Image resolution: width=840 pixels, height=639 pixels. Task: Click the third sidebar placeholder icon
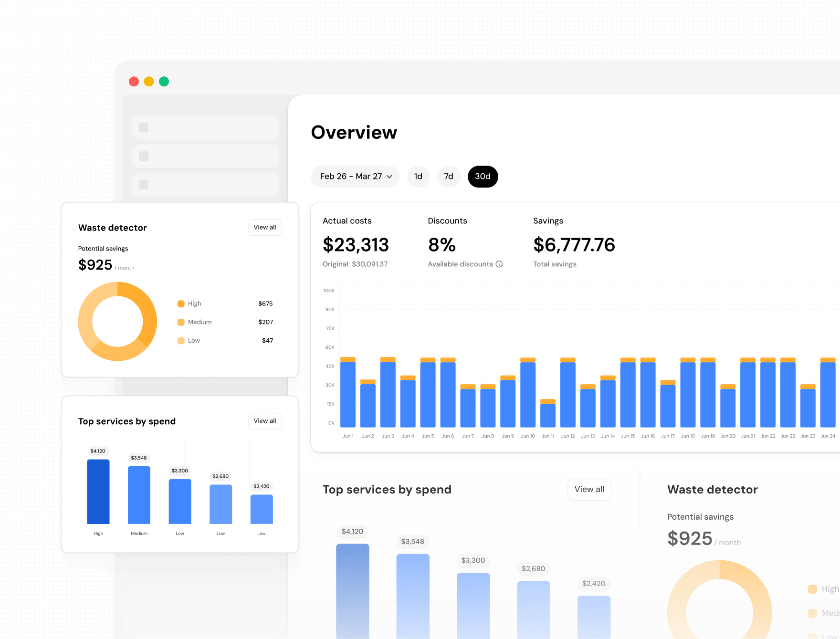coord(144,184)
